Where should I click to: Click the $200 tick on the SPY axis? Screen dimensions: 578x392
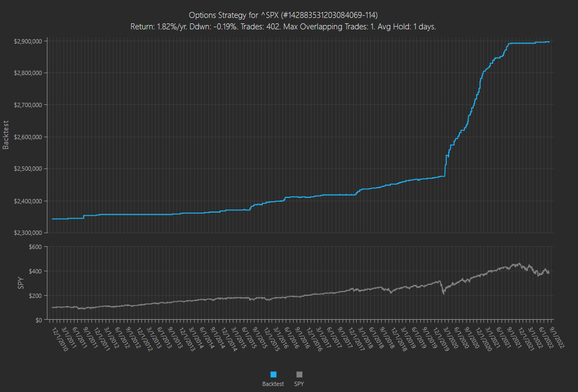pos(35,296)
